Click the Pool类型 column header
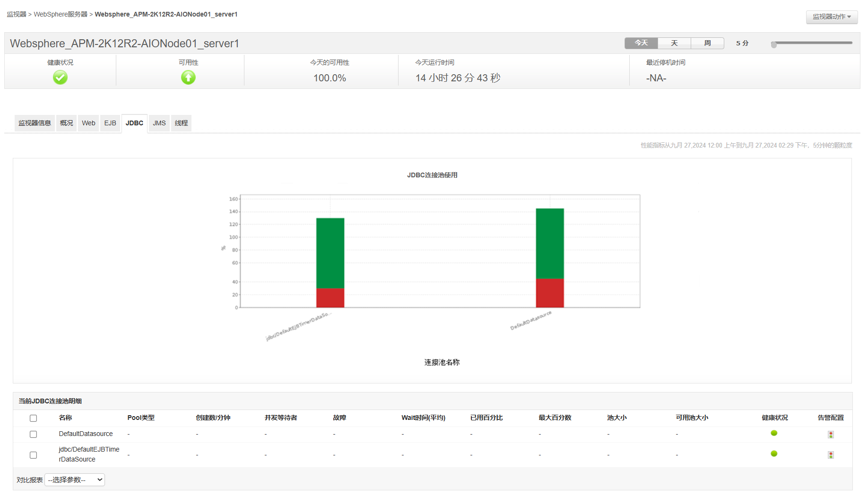Screen dimensions: 868x497 (141, 418)
